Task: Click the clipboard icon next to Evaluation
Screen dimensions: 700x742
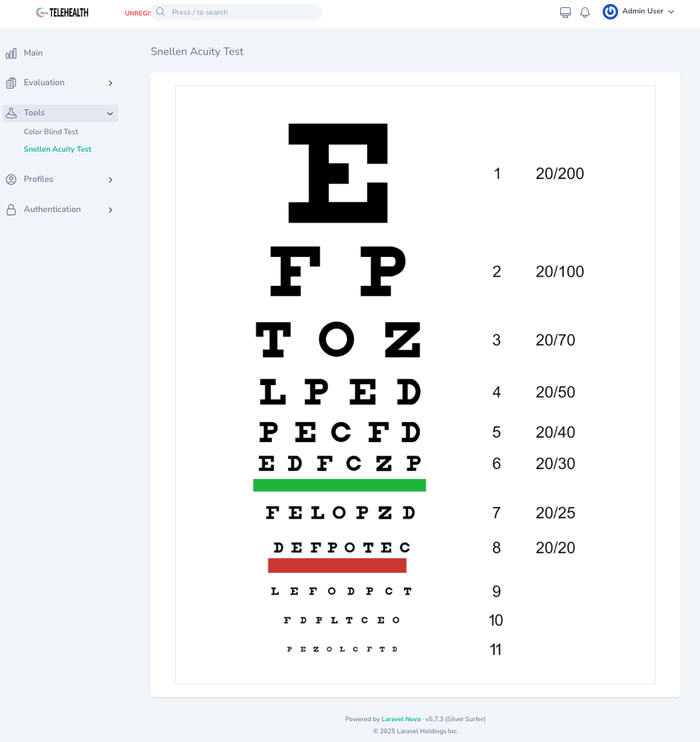Action: click(x=11, y=83)
